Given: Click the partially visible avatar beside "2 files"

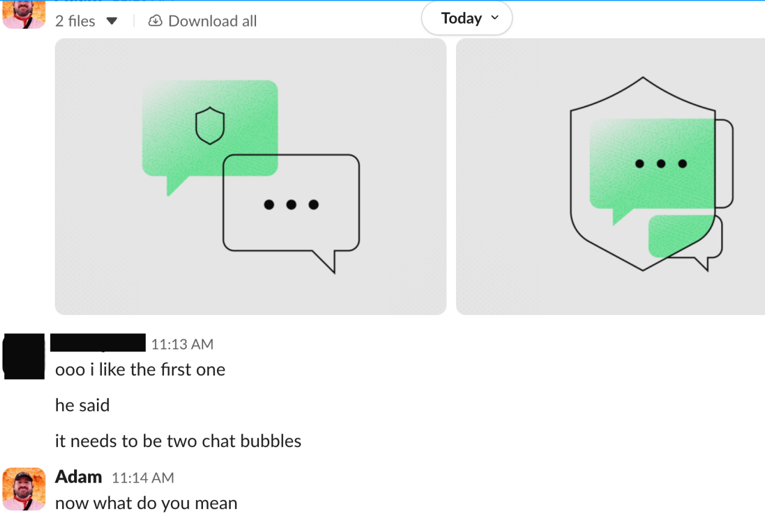Looking at the screenshot, I should pyautogui.click(x=24, y=14).
